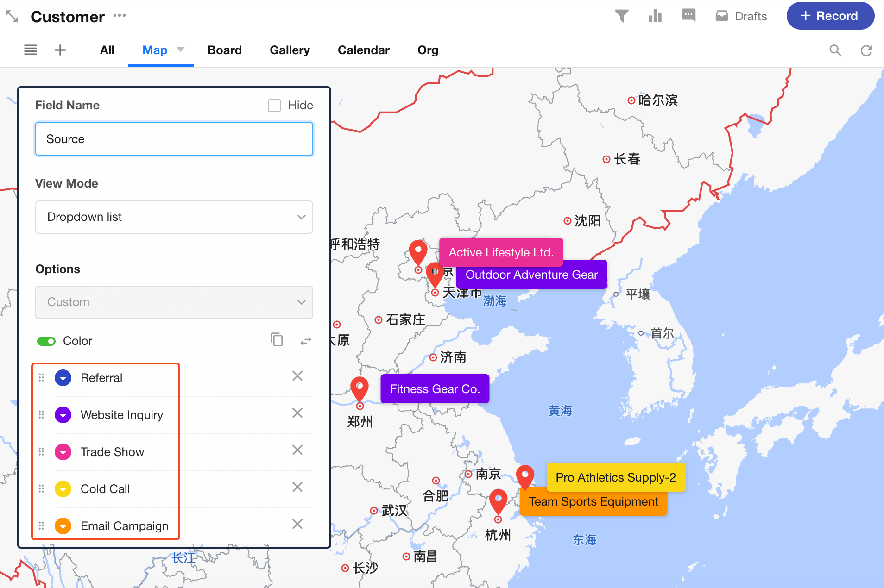884x588 pixels.
Task: Click the Field Name input with Source
Action: point(174,139)
